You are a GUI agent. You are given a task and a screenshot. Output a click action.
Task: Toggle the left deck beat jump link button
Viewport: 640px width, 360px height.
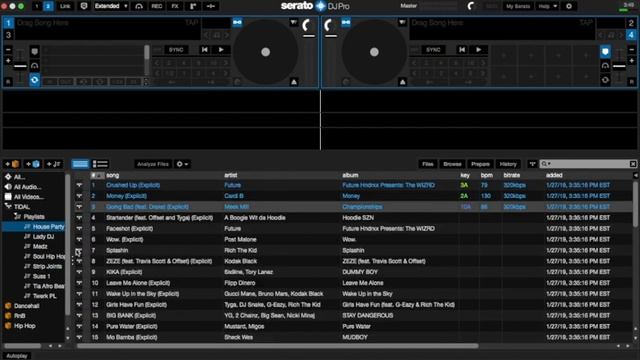(237, 22)
